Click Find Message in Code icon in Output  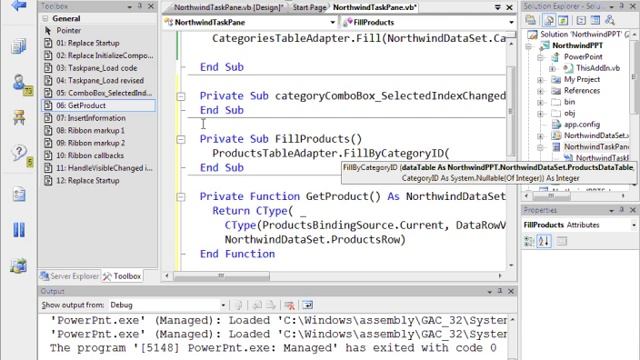coord(239,305)
